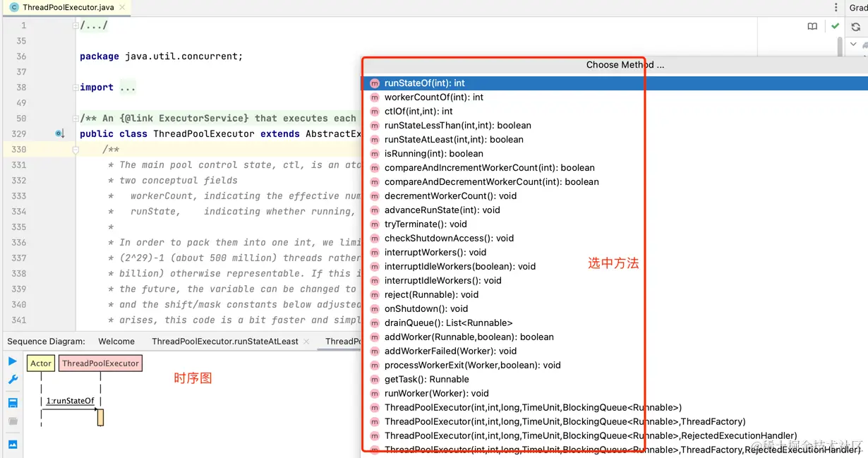
Task: Select runStateOf(int): int in method chooser
Action: 615,83
